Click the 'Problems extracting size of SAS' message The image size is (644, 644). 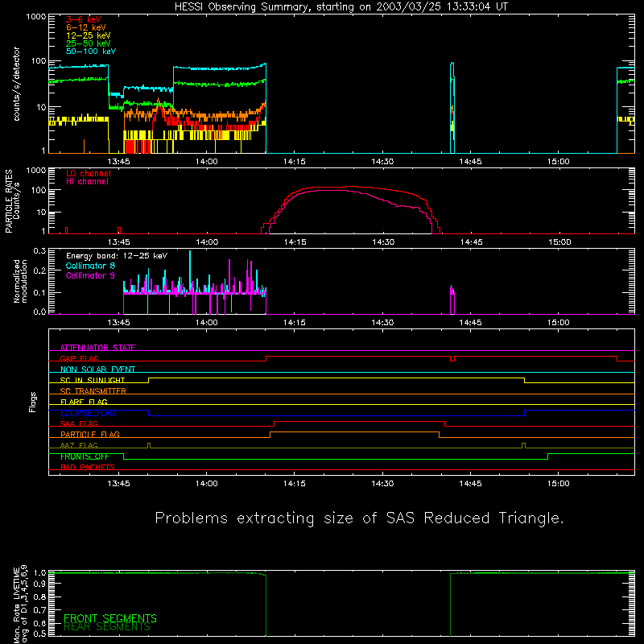pos(359,518)
